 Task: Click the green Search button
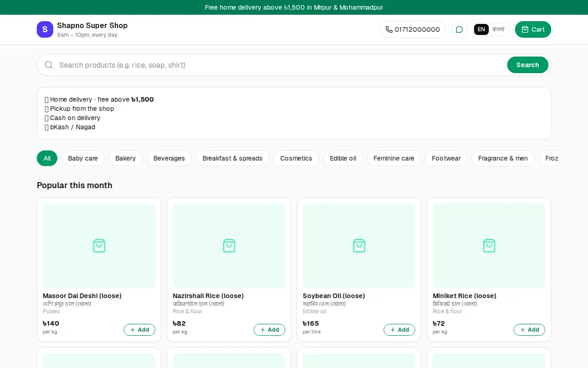pos(527,65)
